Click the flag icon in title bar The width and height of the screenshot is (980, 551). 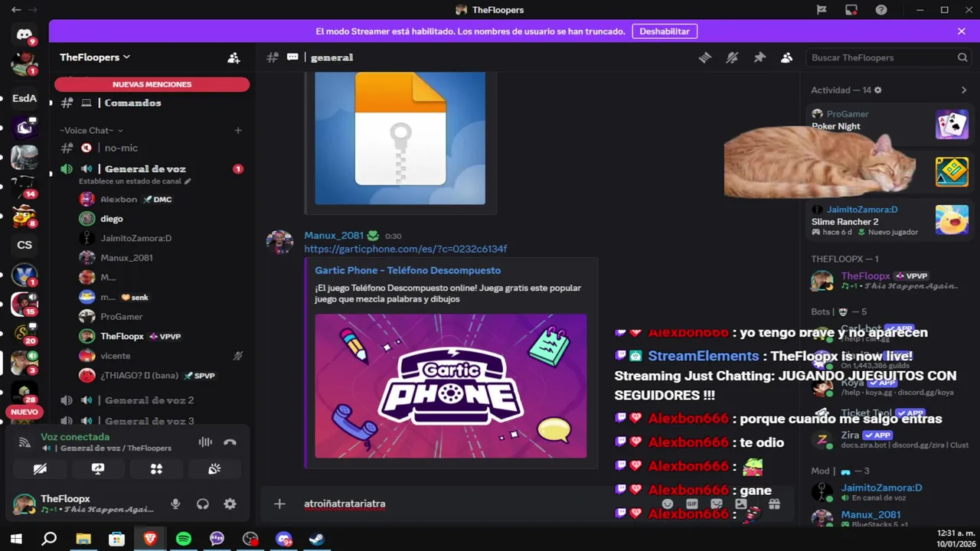click(x=822, y=10)
